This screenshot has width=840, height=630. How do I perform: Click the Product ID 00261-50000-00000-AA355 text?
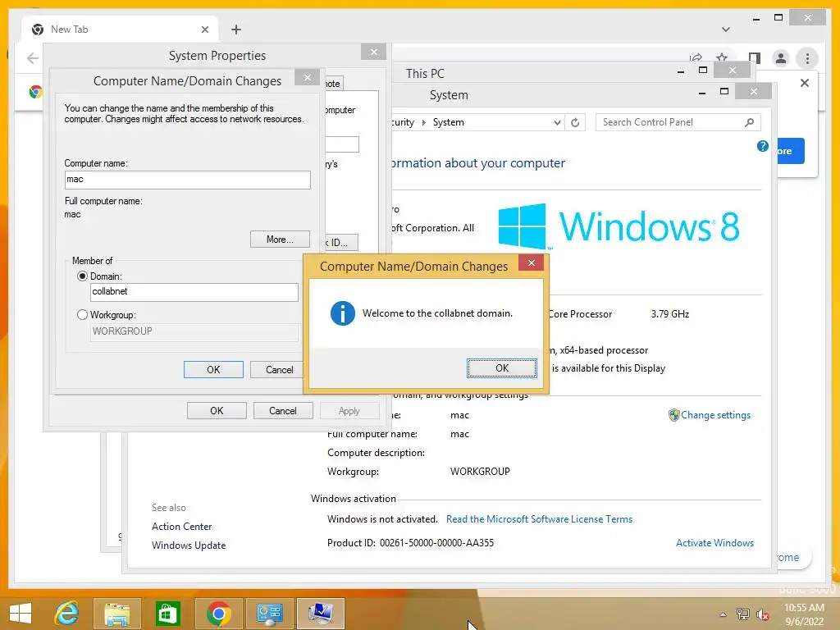(410, 543)
